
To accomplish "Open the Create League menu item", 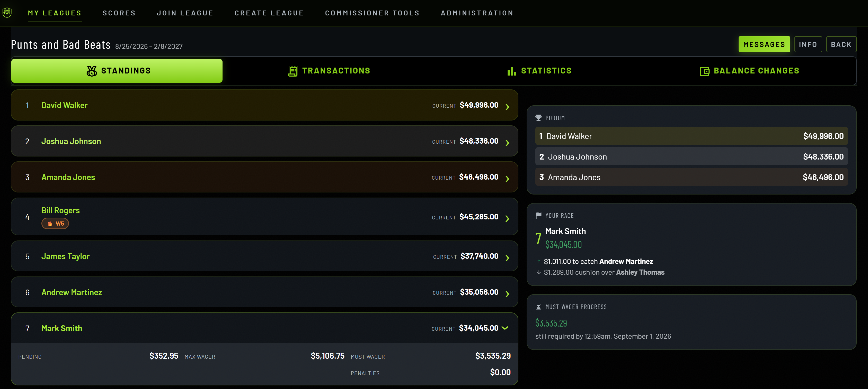I will pyautogui.click(x=269, y=13).
